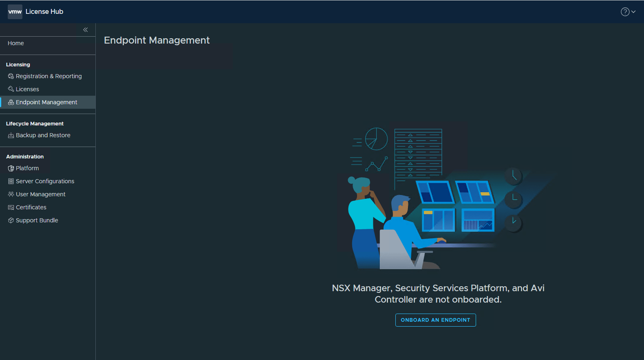Click the Certificates icon

pos(11,207)
